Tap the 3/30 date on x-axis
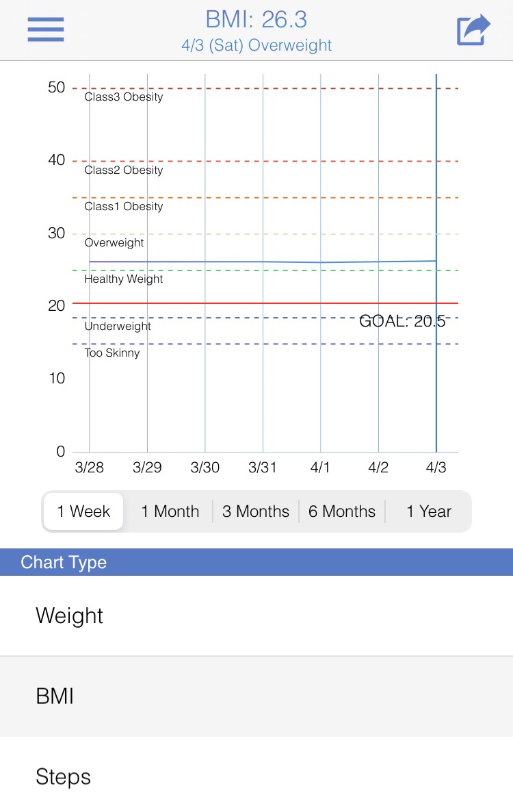513x812 pixels. click(x=205, y=468)
